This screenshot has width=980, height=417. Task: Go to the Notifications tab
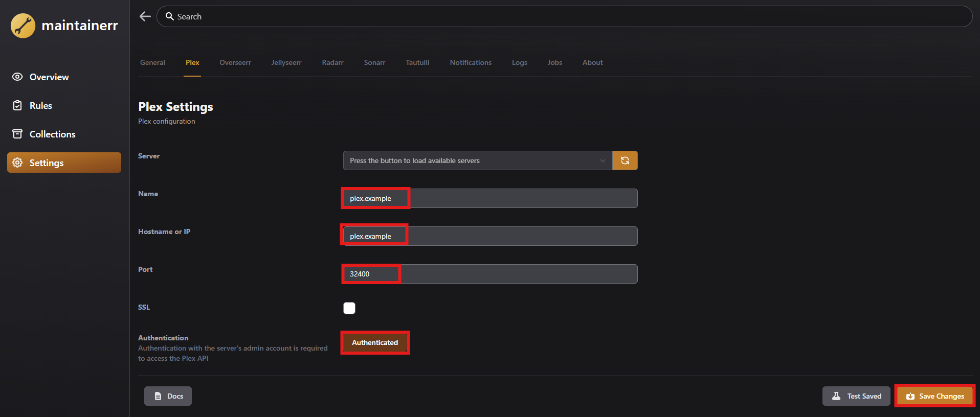471,62
